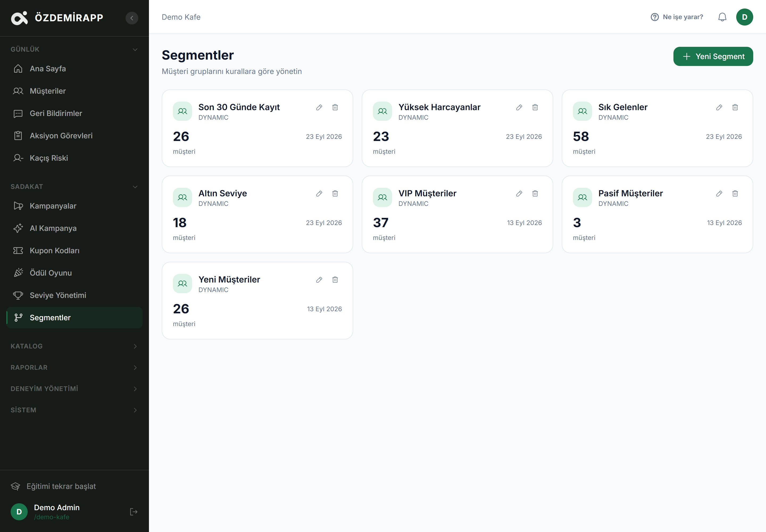Click the logout icon beside Demo Admin
The height and width of the screenshot is (532, 766).
pos(134,512)
